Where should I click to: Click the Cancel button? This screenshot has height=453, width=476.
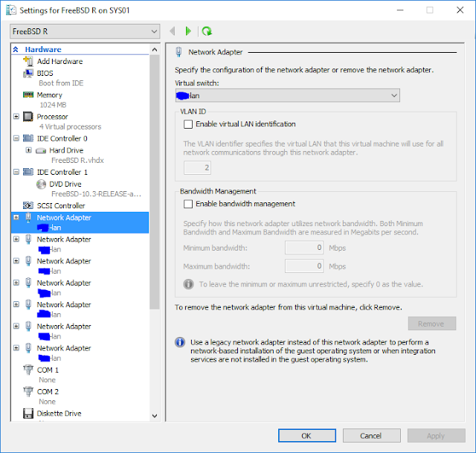click(370, 436)
